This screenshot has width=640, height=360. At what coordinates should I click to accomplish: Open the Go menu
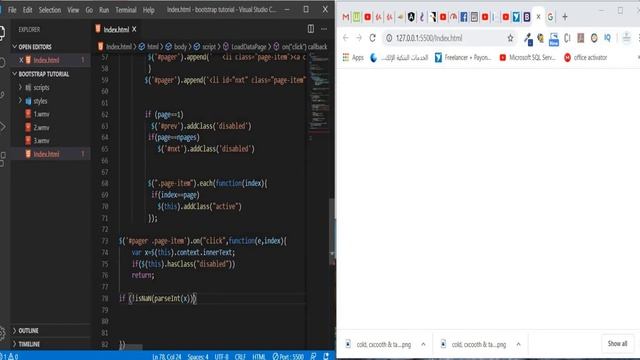click(x=89, y=10)
